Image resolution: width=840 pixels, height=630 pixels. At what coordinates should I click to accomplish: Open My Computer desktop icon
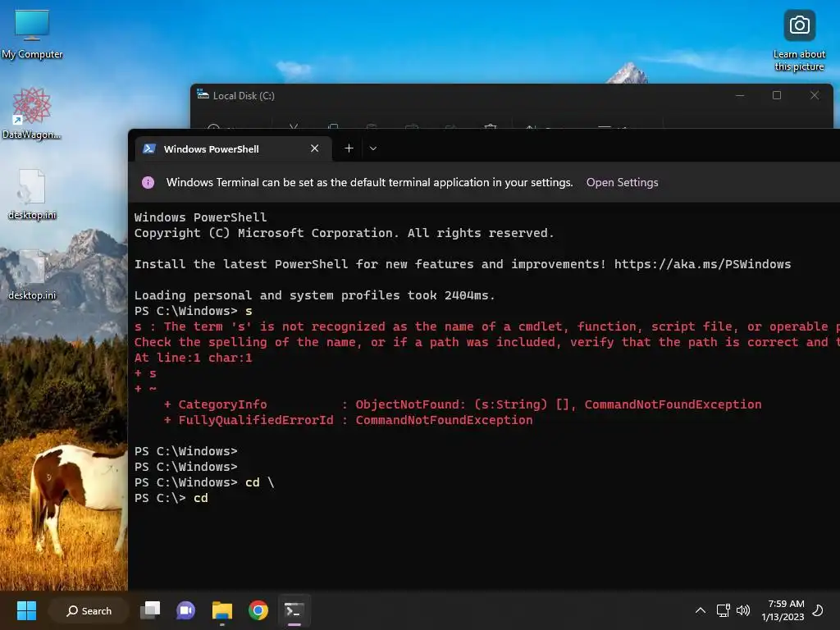click(32, 34)
